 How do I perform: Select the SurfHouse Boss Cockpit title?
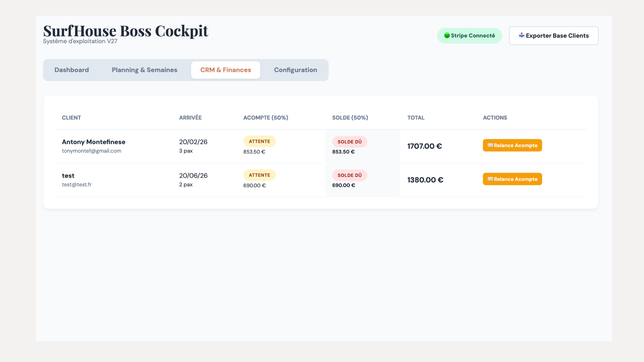coord(125,31)
